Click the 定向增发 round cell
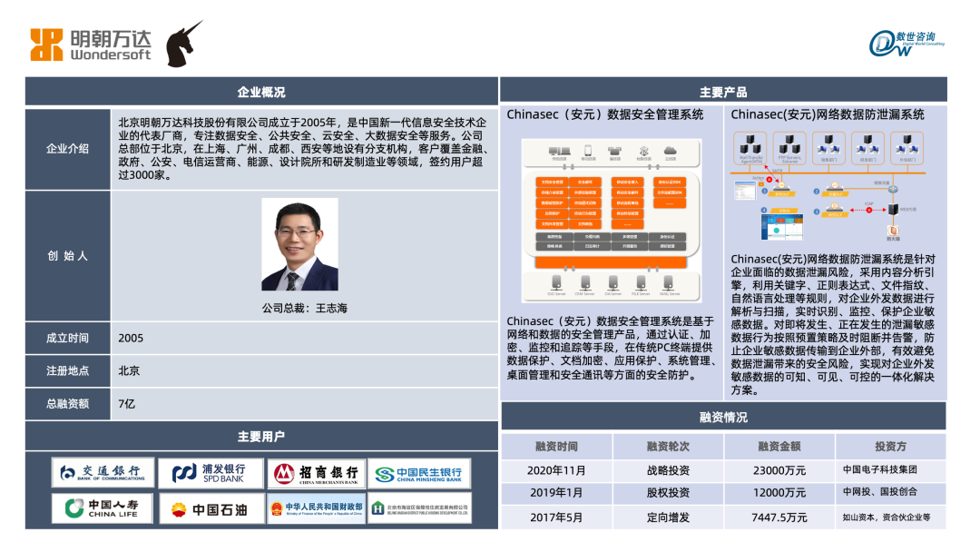 tap(668, 517)
